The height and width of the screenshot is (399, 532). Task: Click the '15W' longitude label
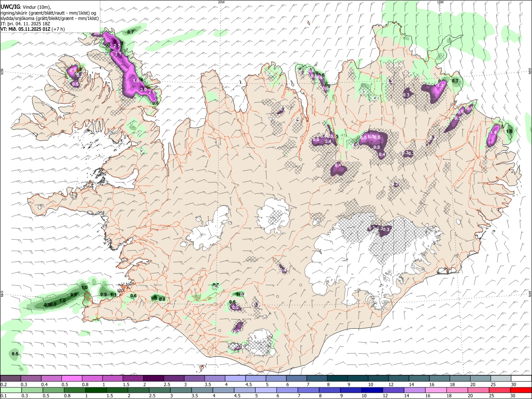point(440,2)
